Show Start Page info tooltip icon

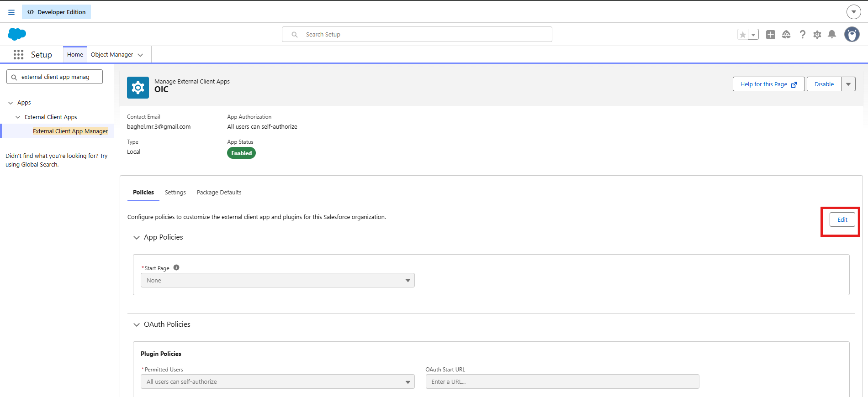click(176, 268)
